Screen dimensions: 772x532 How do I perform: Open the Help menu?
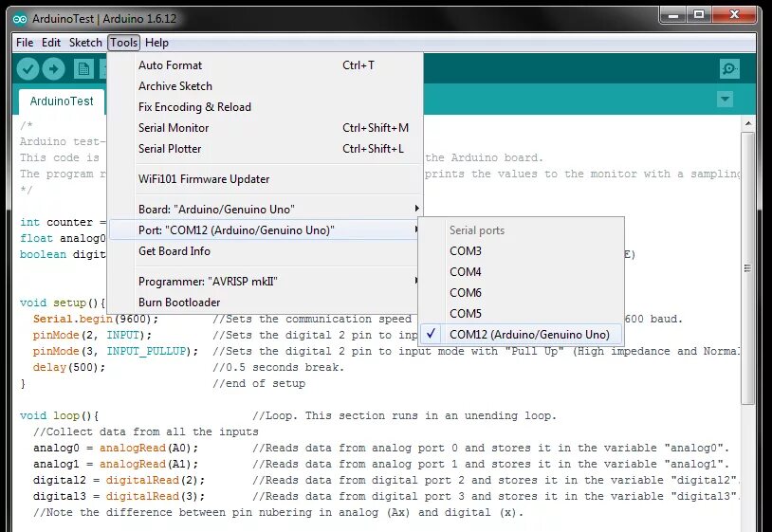pos(156,43)
